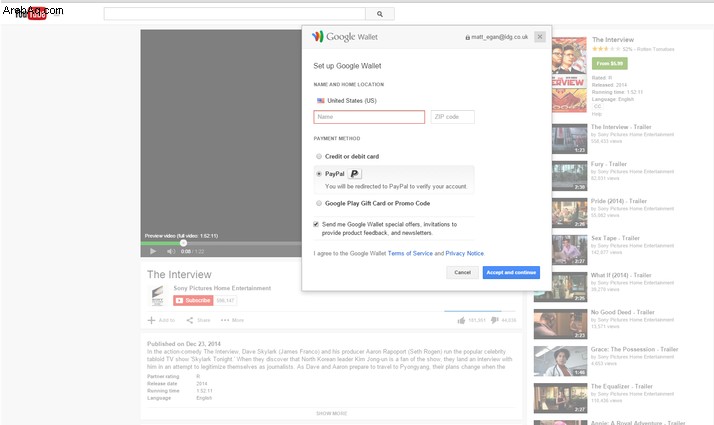Select the PayPal payment option
This screenshot has height=425, width=714.
tap(319, 174)
